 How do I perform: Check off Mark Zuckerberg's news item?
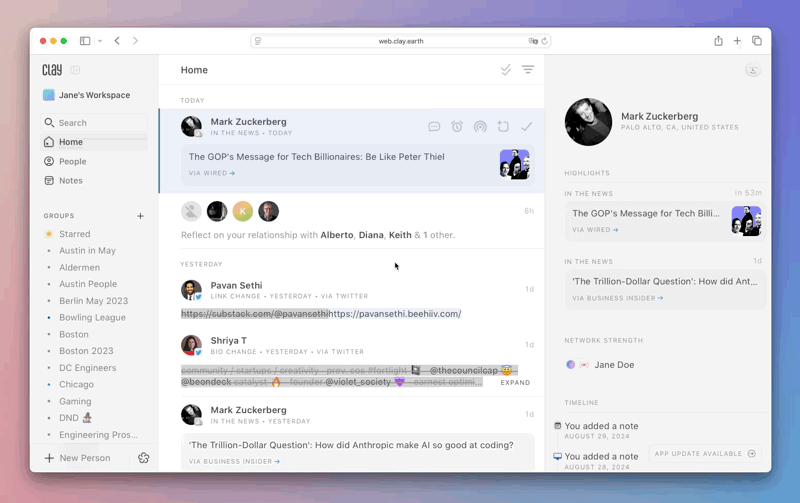tap(526, 127)
